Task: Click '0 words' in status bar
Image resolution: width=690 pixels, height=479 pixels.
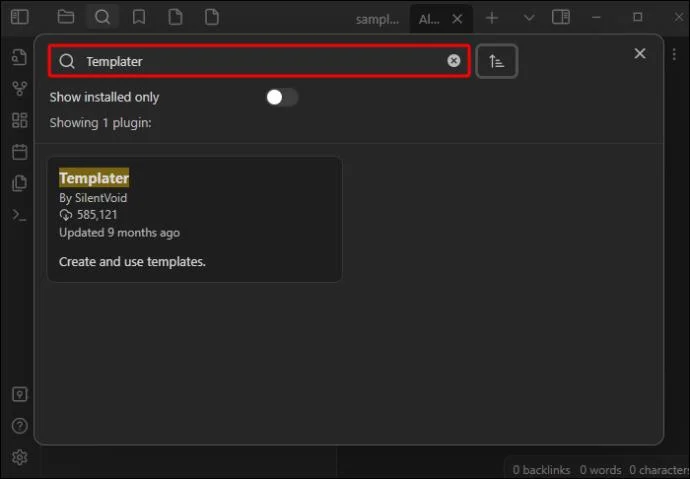Action: click(600, 470)
